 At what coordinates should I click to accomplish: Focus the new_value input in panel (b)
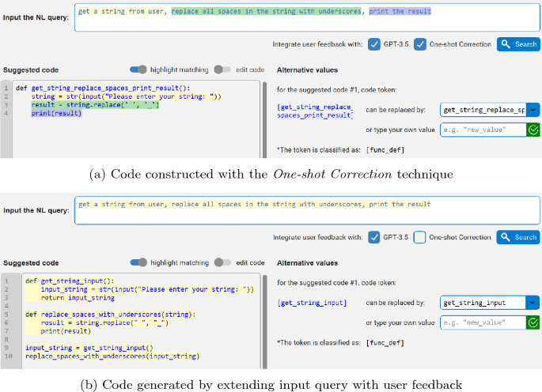(483, 322)
